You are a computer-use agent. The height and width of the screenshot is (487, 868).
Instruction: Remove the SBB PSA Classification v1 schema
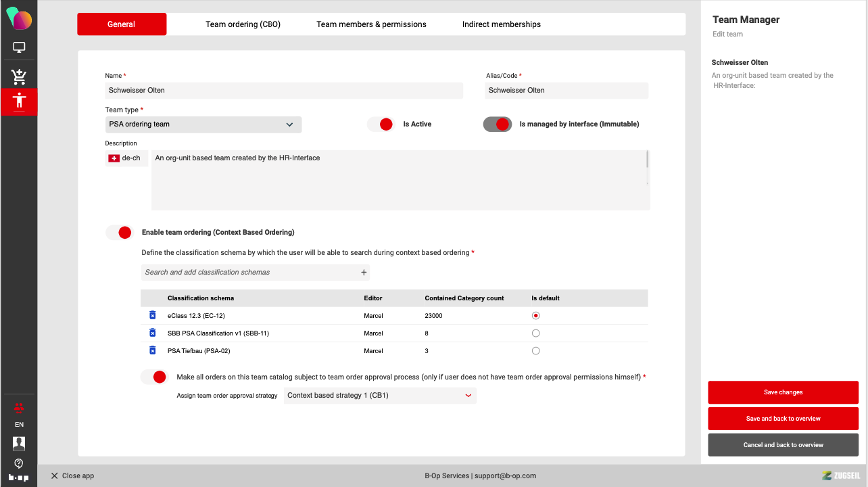pos(152,333)
